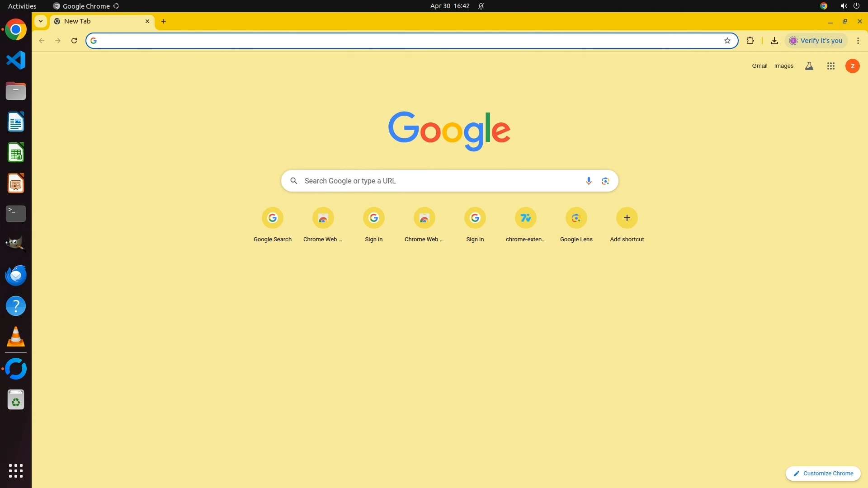
Task: Focus the Search Google or type URL box
Action: 443,181
